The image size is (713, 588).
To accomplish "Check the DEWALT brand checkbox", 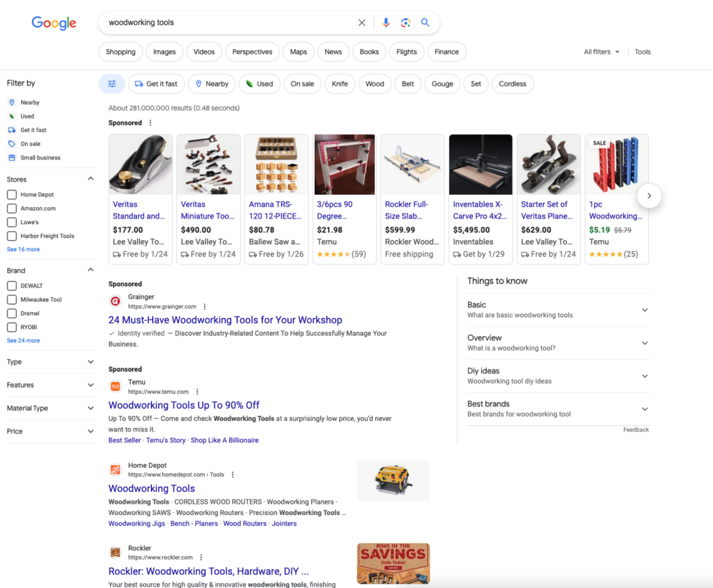I will [12, 286].
